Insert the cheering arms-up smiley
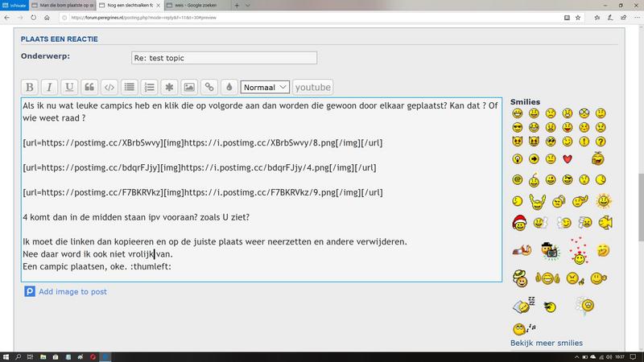644x362 pixels. coord(537,202)
